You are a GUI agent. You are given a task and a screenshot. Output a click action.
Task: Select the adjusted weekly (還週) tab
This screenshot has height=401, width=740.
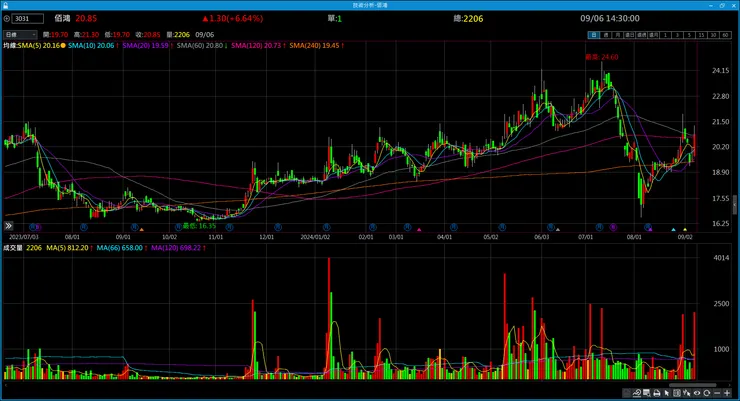coord(641,35)
